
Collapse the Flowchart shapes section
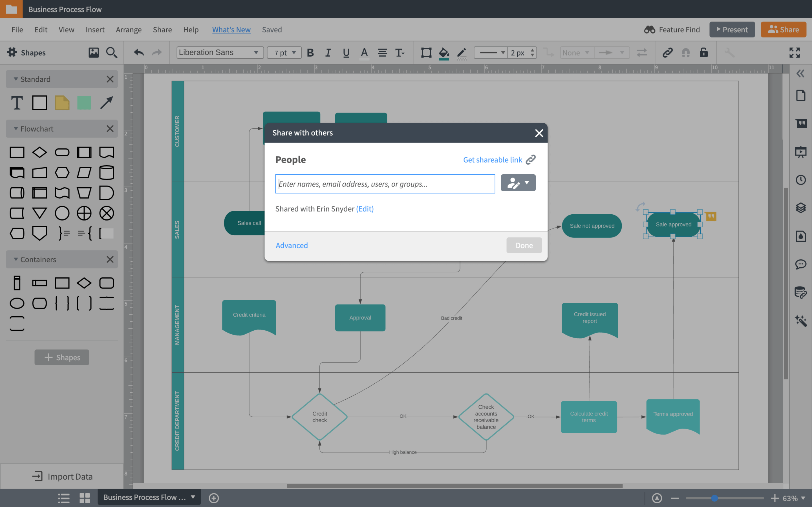pyautogui.click(x=16, y=129)
